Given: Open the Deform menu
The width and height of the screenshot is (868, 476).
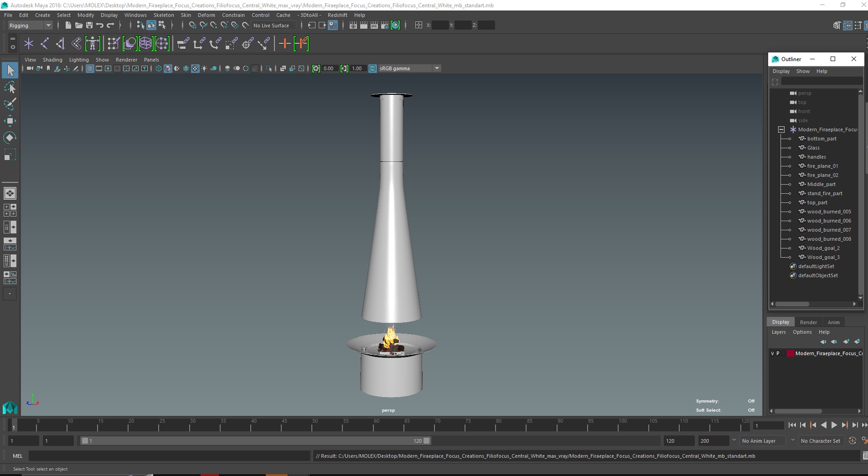Looking at the screenshot, I should (206, 15).
